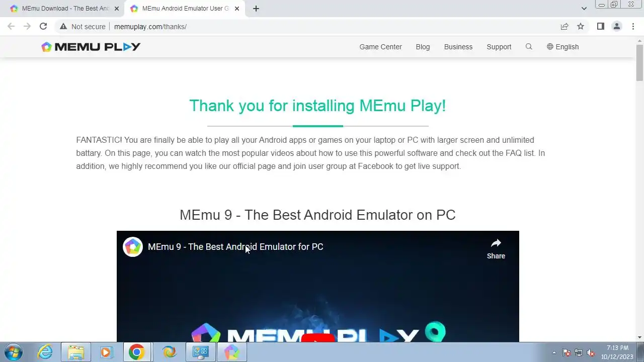Share this page icon in address bar
The width and height of the screenshot is (644, 362).
565,27
